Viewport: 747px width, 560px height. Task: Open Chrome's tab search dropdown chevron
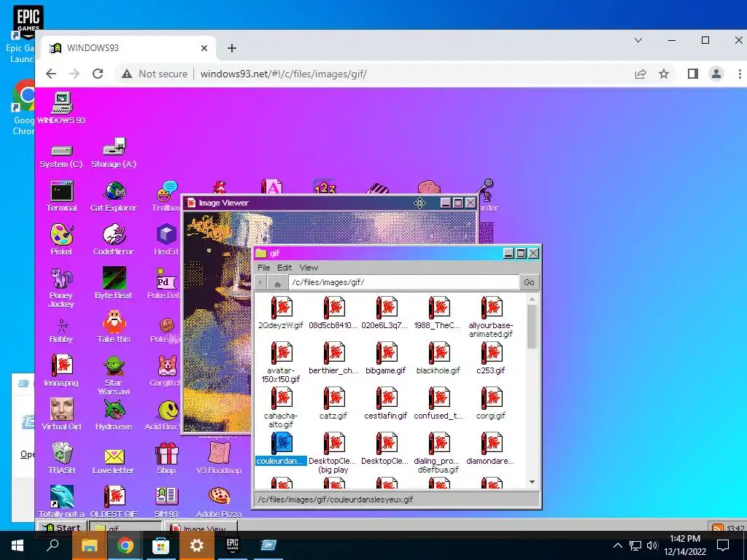[638, 41]
